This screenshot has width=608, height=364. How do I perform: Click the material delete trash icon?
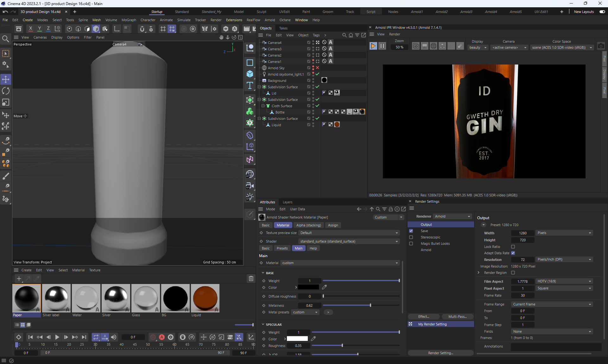point(251,279)
